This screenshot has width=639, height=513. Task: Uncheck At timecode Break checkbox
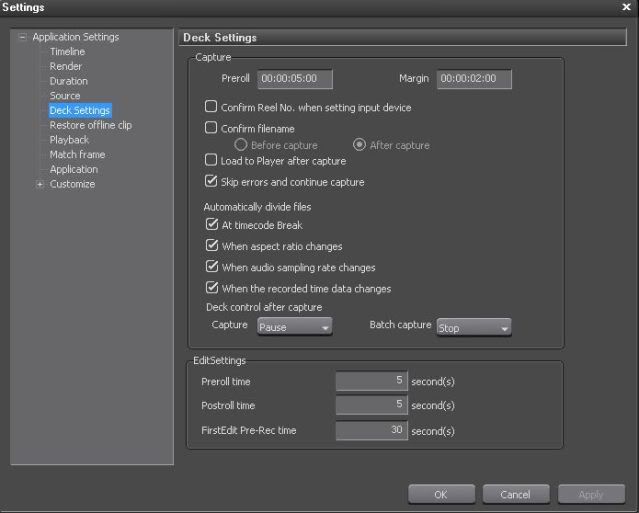point(212,224)
